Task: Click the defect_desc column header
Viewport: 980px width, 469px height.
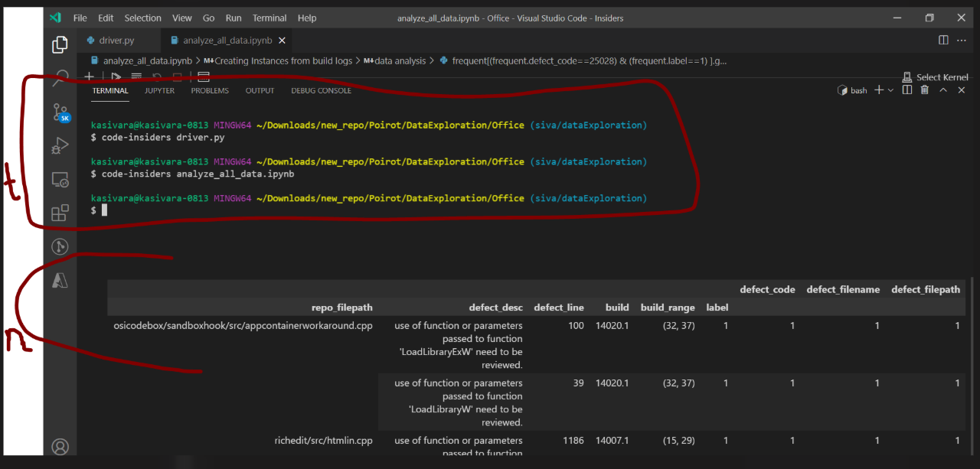Action: (x=496, y=308)
